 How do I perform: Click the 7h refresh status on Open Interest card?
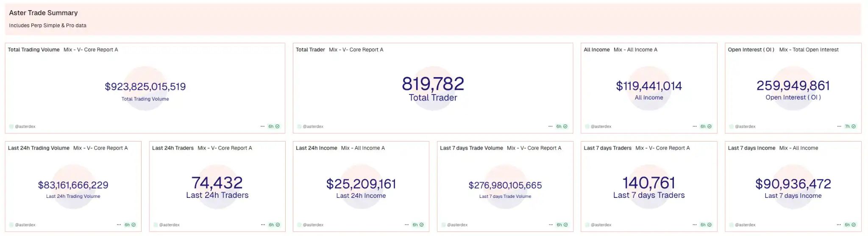(850, 126)
